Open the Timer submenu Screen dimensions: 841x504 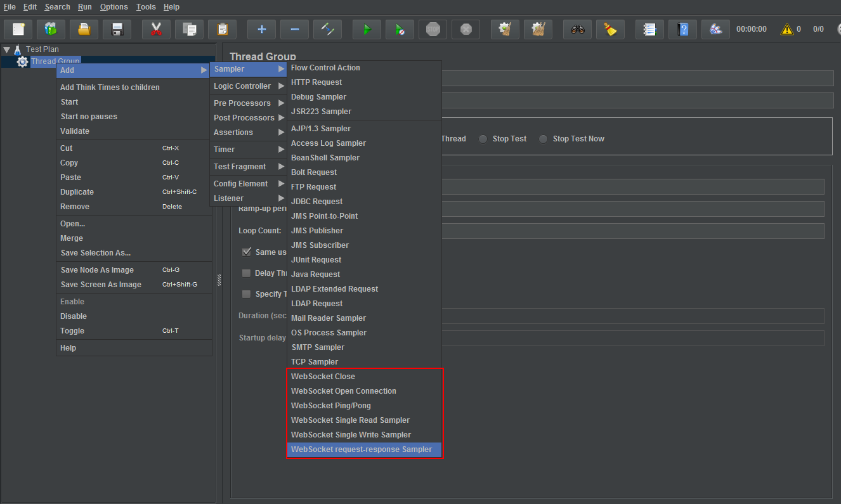[x=249, y=150]
